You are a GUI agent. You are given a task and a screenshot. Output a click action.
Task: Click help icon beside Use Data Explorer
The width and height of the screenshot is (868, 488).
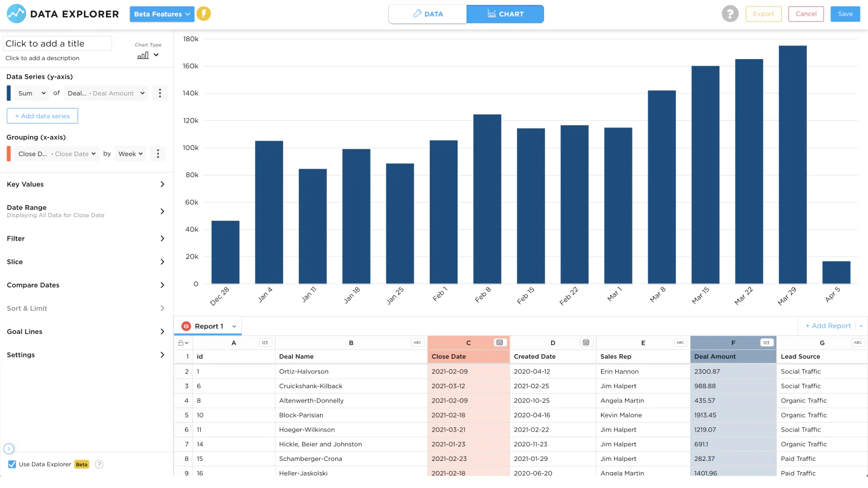coord(99,464)
